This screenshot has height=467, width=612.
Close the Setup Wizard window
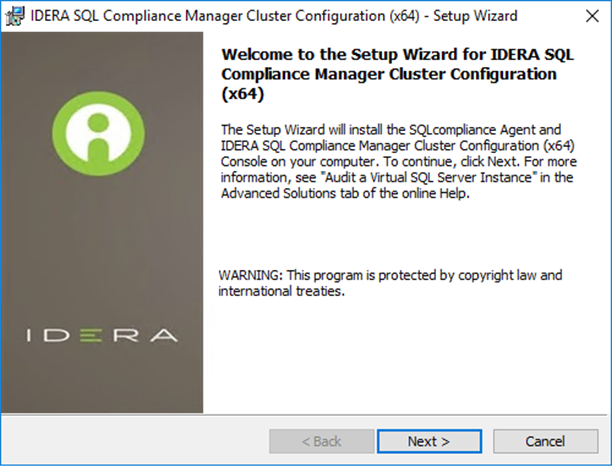coord(588,15)
